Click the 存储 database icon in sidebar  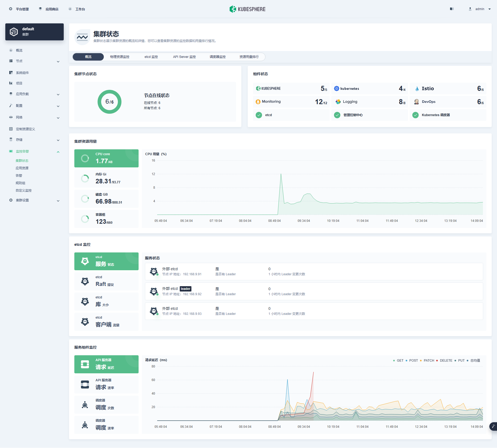(11, 140)
